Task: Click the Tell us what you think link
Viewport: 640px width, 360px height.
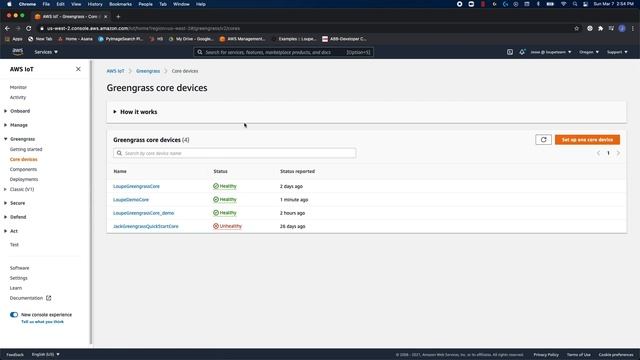Action: point(42,322)
